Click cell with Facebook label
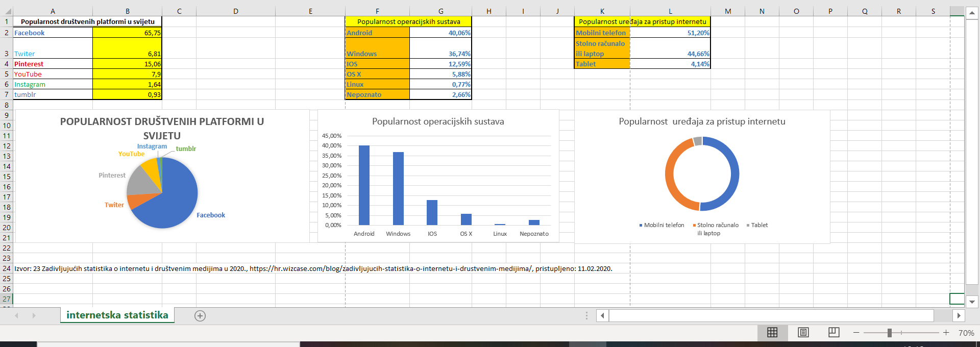This screenshot has width=980, height=347. click(x=53, y=33)
